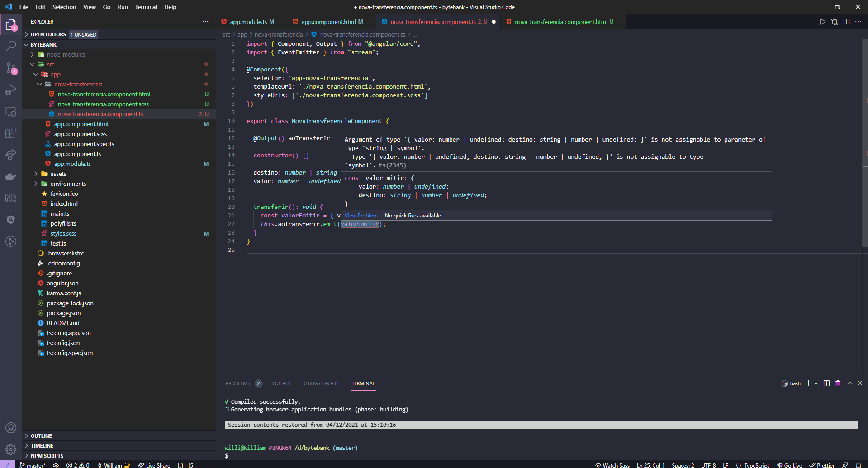Image resolution: width=868 pixels, height=468 pixels.
Task: Open the Terminal menu
Action: click(146, 7)
